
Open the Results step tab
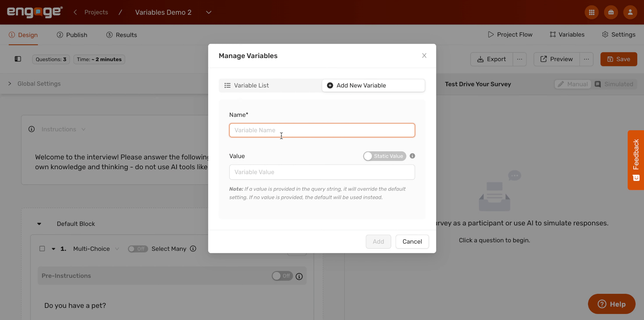121,35
